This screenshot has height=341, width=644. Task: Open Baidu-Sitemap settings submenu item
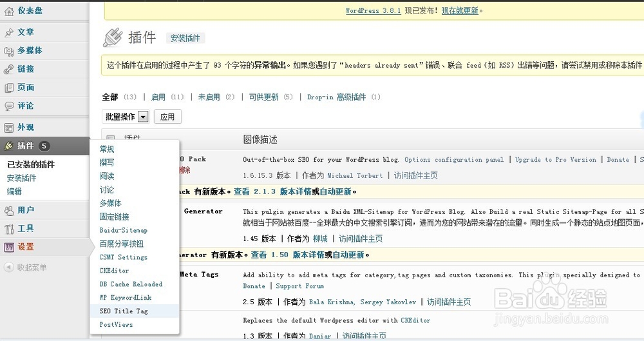(x=123, y=230)
